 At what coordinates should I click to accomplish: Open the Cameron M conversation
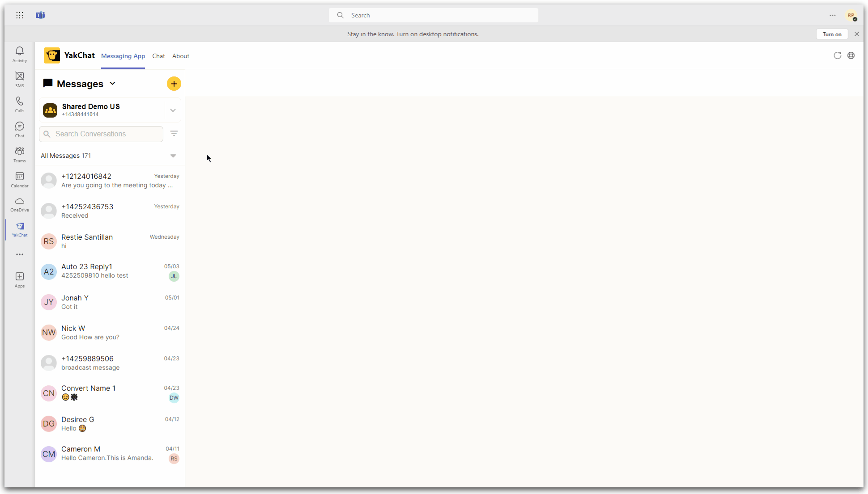tap(110, 454)
